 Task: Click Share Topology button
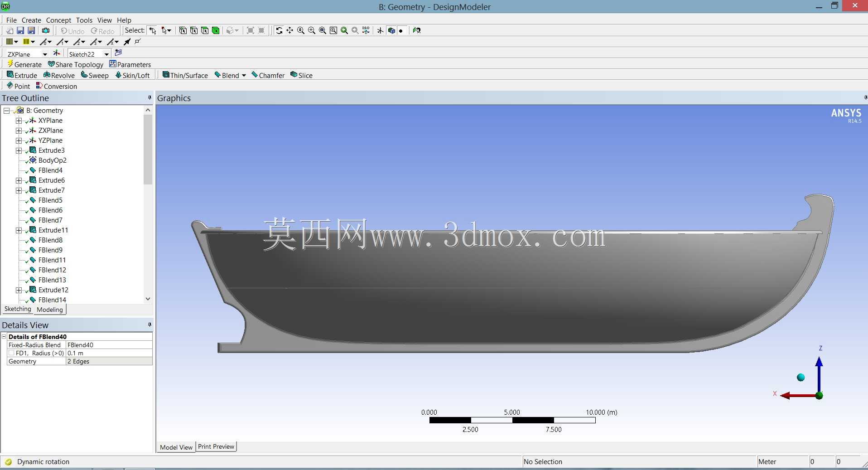point(76,64)
